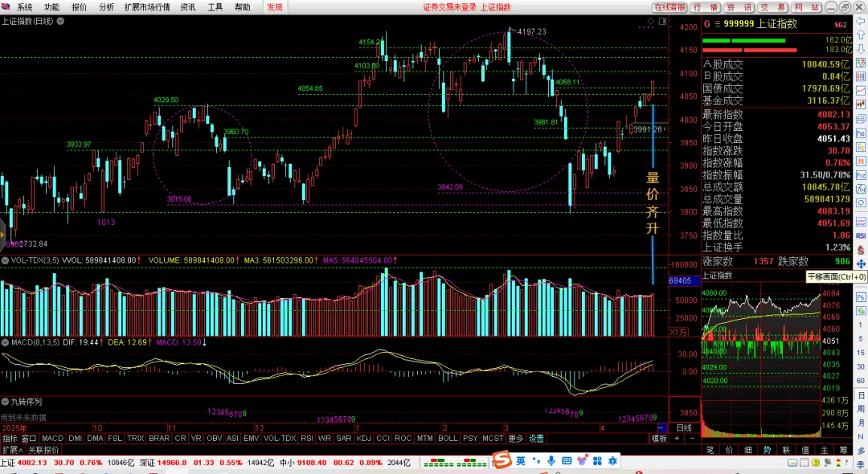This screenshot has height=474, width=868.
Task: Select the 窗口 tab
Action: coord(29,438)
